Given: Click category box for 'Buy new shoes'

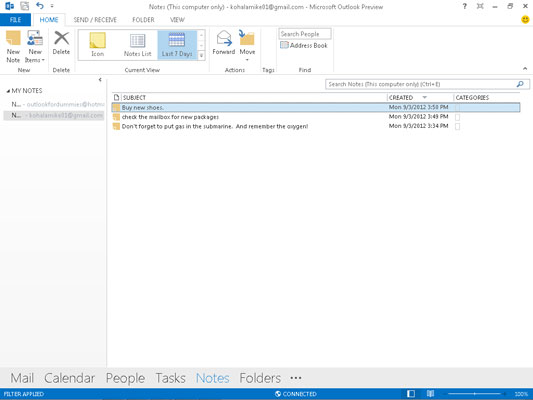Looking at the screenshot, I should point(458,108).
